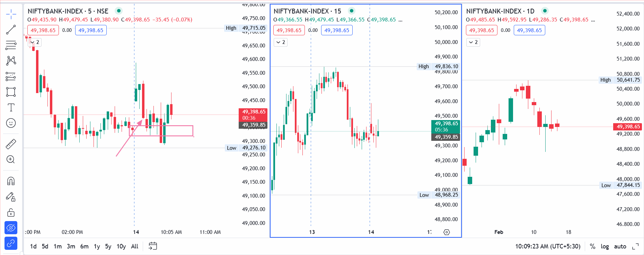Click the NIFTYBANK-INDEX 15 chart title

307,11
